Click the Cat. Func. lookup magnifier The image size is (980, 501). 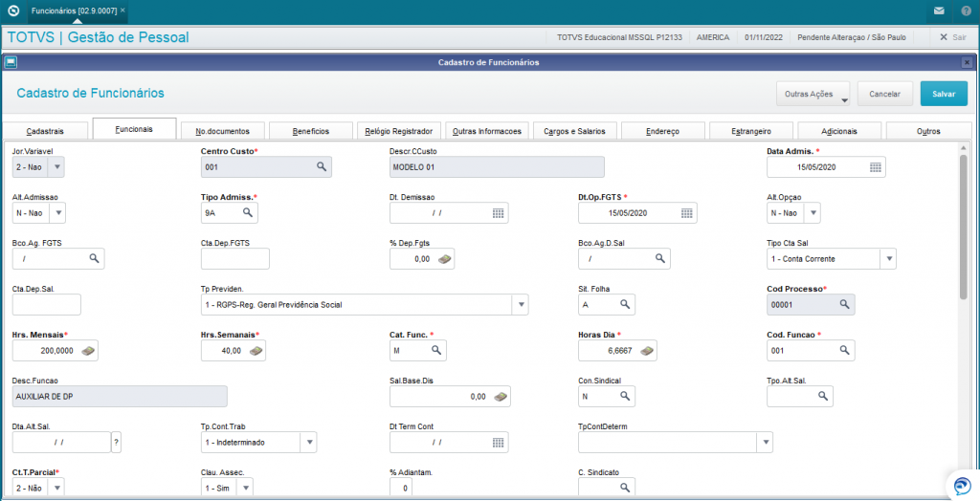pos(436,351)
